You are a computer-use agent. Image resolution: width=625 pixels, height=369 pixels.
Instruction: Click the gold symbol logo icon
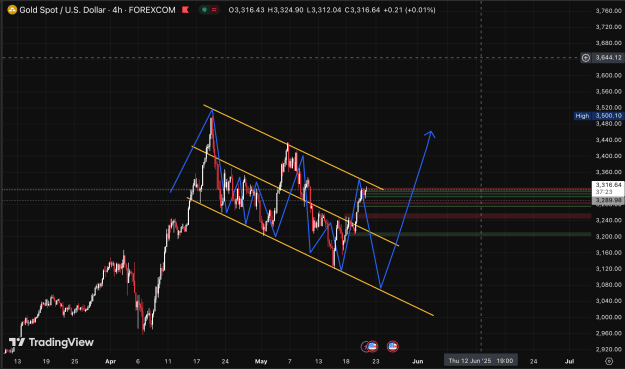12,10
